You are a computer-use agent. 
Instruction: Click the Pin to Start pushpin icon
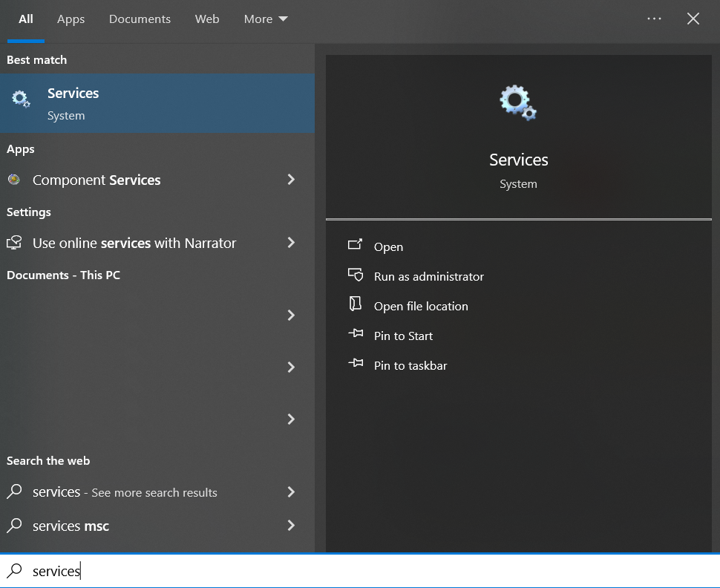356,333
